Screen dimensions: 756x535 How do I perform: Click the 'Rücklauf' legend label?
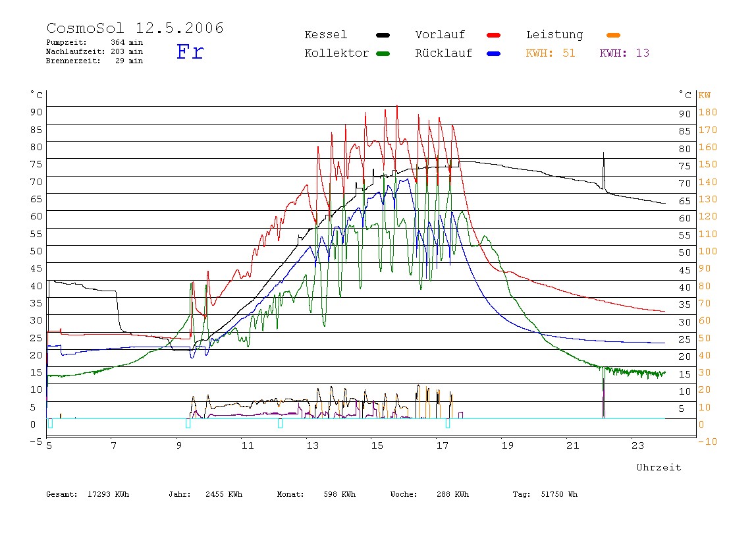coord(444,53)
